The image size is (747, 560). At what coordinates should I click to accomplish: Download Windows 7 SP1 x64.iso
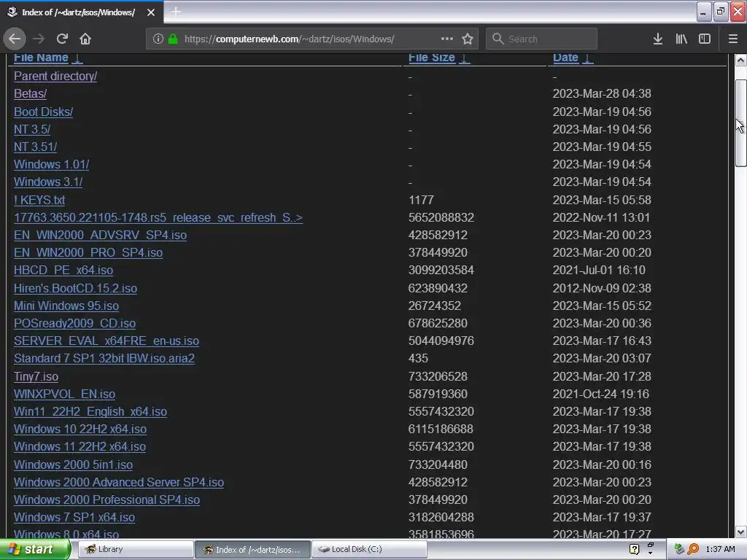74,518
